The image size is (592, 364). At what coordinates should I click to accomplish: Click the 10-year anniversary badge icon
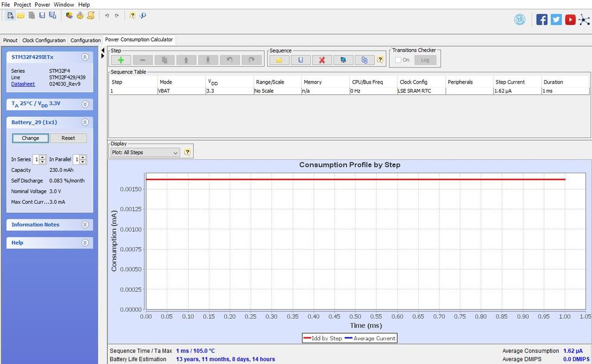[x=520, y=19]
